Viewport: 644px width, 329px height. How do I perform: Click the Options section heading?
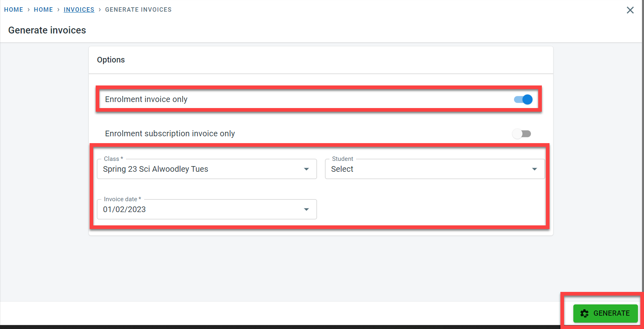(x=111, y=60)
